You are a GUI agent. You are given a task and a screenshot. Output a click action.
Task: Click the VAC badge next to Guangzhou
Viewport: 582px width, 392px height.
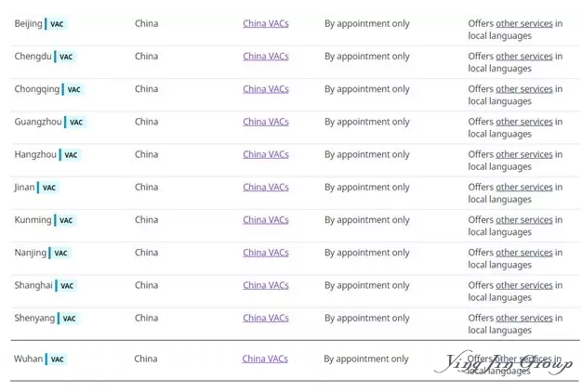pos(75,122)
